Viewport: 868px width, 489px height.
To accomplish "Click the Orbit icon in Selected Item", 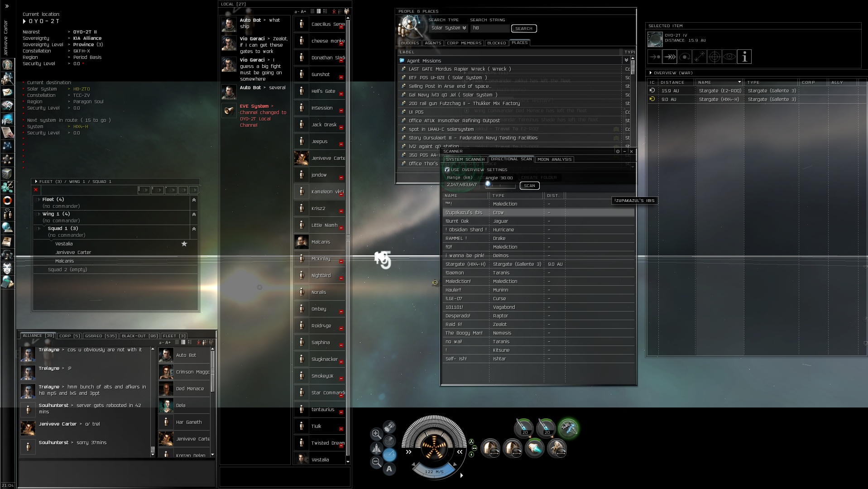I will (x=685, y=57).
